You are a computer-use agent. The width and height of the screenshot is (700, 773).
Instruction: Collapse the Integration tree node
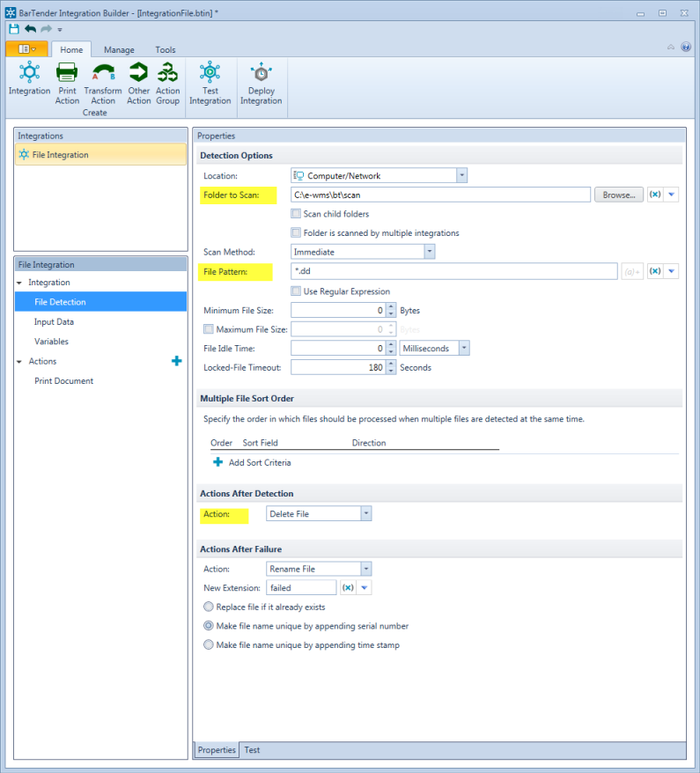19,283
